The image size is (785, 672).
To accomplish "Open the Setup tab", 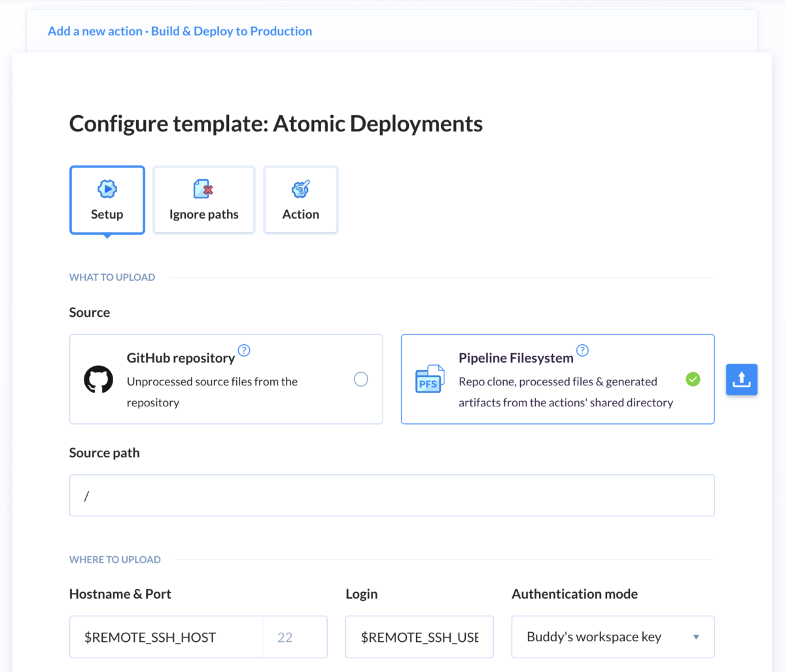I will click(x=107, y=200).
